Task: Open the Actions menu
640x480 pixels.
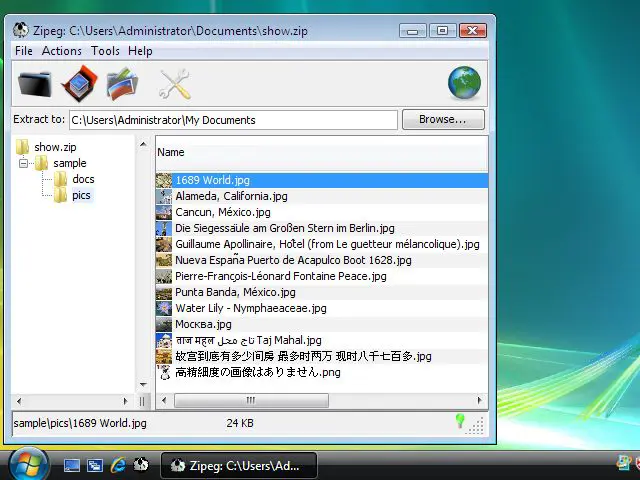Action: 62,51
